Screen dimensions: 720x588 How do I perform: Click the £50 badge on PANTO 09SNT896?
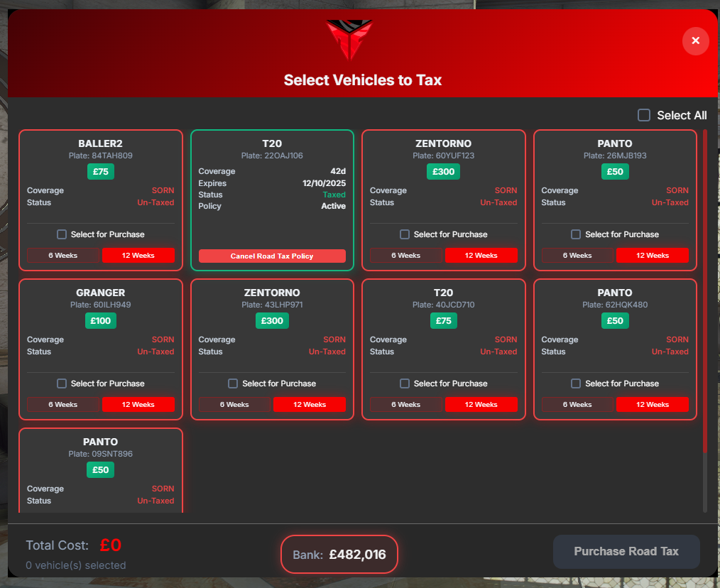pos(101,470)
